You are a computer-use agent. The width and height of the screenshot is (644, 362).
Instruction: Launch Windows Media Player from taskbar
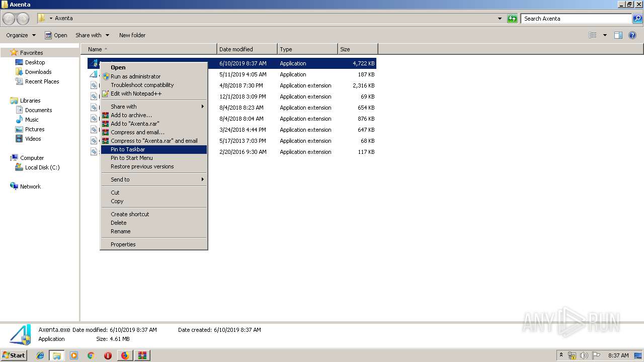(74, 355)
